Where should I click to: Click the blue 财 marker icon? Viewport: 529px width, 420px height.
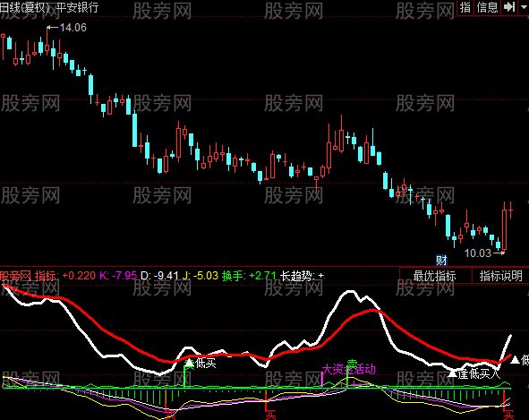pos(441,260)
